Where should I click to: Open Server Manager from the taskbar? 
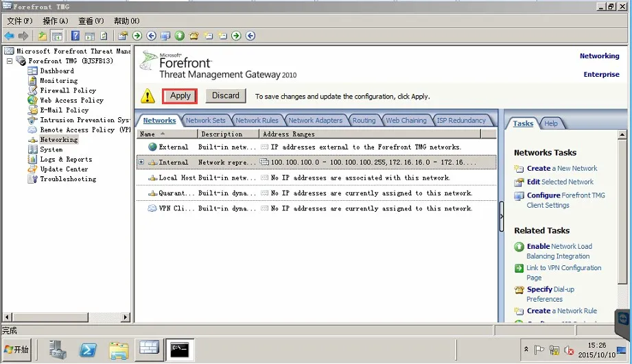[58, 350]
